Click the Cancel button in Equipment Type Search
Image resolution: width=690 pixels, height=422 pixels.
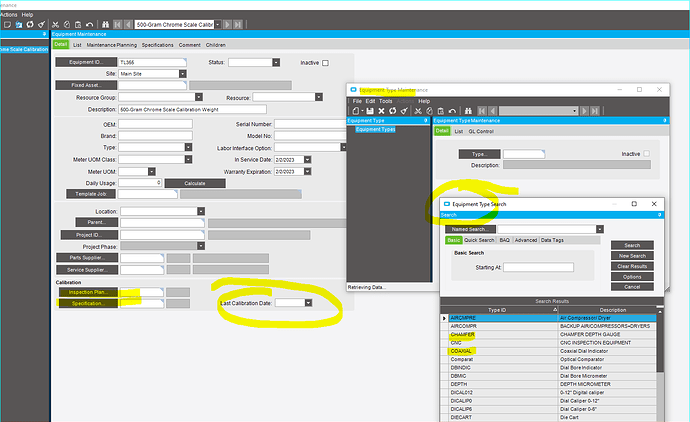(632, 287)
